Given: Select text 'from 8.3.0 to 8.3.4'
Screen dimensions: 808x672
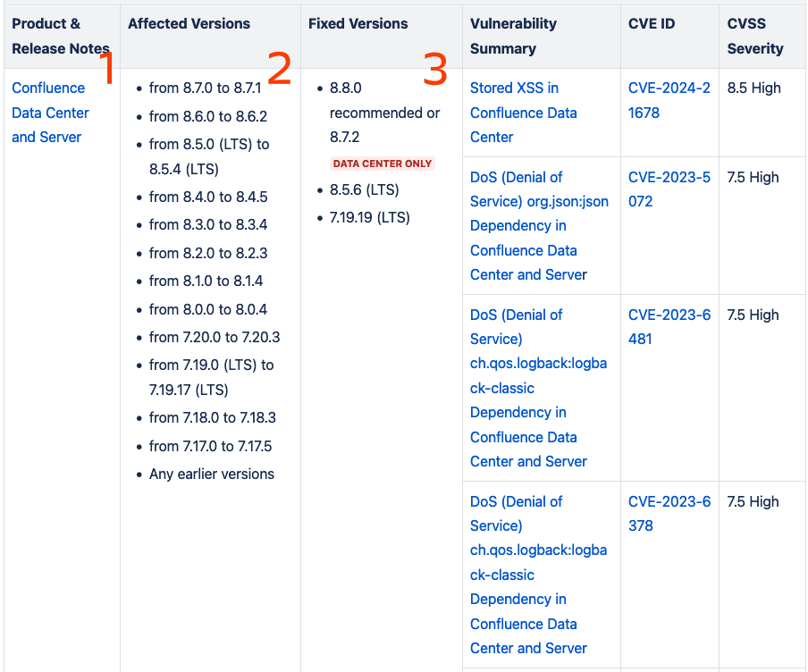Looking at the screenshot, I should pos(208,224).
